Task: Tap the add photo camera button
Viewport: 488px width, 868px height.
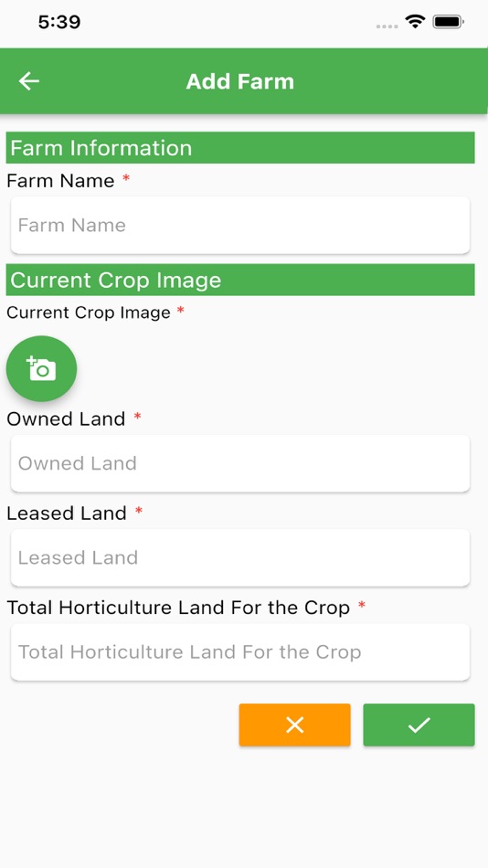Action: click(41, 369)
